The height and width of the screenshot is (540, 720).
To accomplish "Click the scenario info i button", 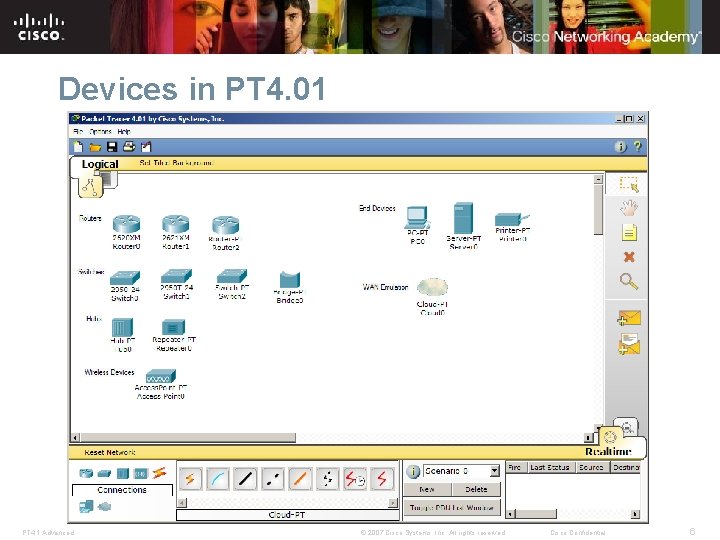I will pyautogui.click(x=413, y=471).
